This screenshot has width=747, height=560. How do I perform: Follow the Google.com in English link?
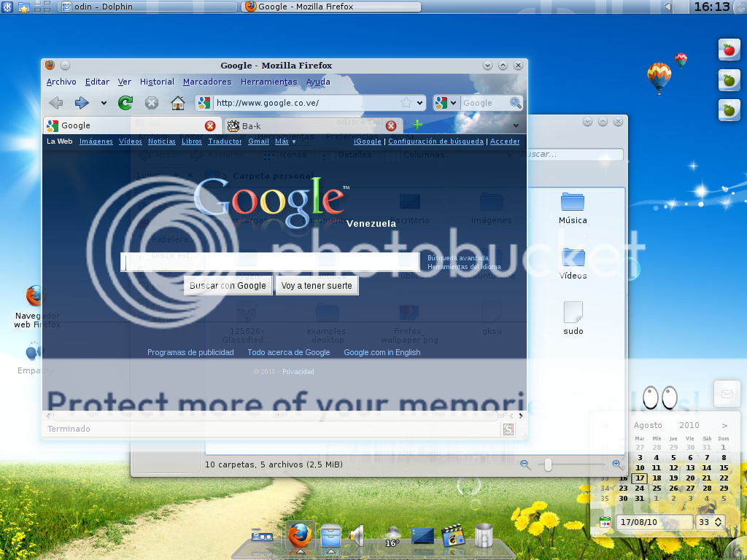point(382,352)
